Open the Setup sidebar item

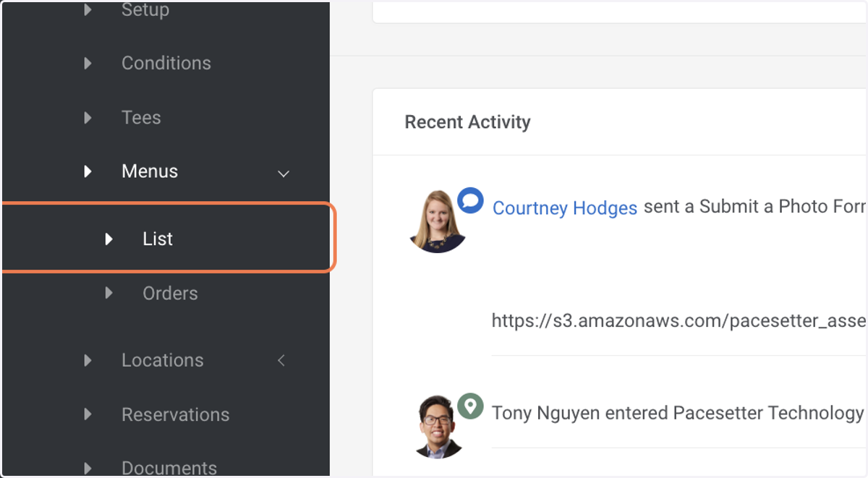pyautogui.click(x=145, y=10)
